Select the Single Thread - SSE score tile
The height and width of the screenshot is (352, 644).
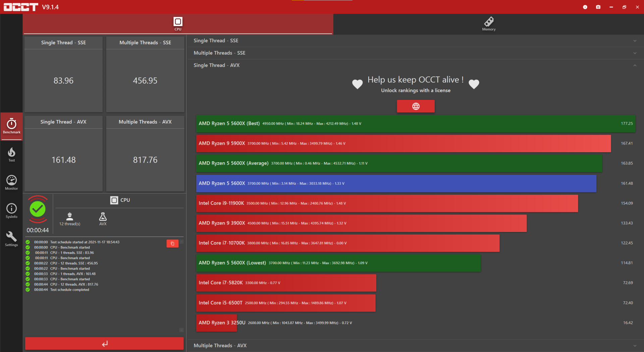[x=63, y=74]
